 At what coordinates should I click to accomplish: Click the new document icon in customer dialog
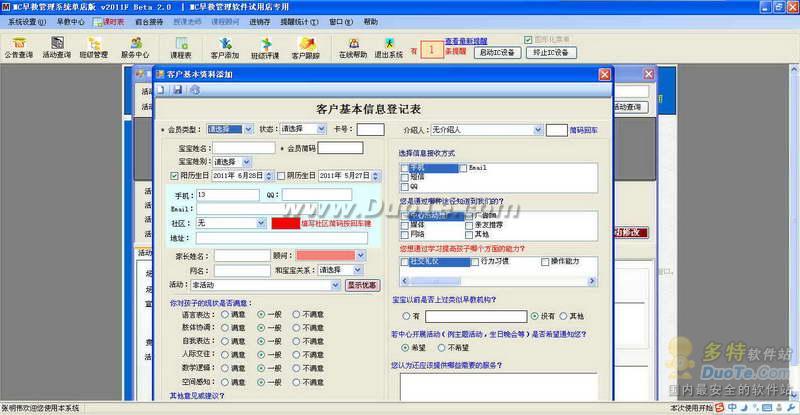click(x=161, y=90)
